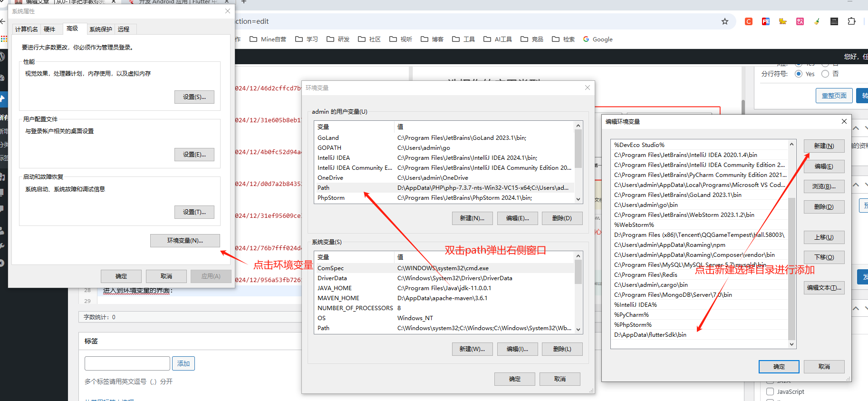Click 浏览(B)... to browse for a directory
868x401 pixels.
(824, 186)
